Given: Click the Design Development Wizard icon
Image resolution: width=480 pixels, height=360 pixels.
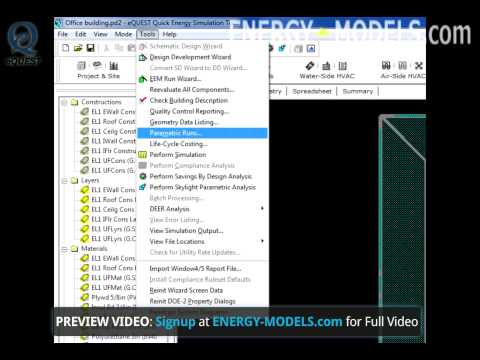Looking at the screenshot, I should 143,57.
